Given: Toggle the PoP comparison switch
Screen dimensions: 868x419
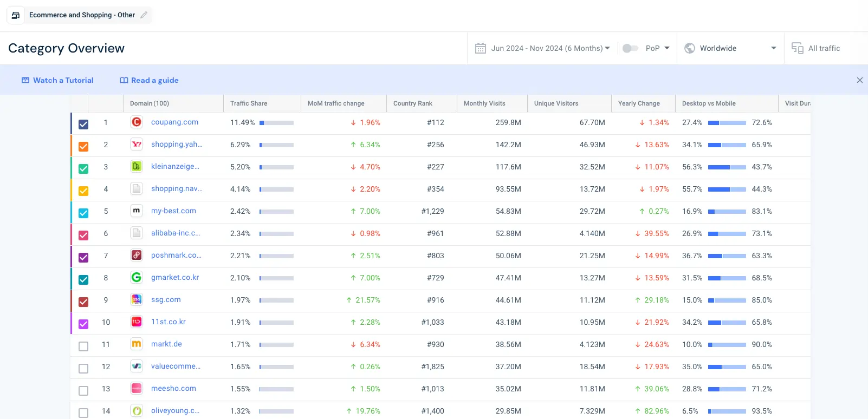Looking at the screenshot, I should click(x=630, y=48).
